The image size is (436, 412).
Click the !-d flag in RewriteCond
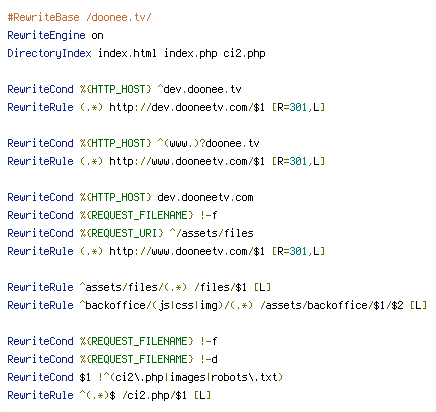pyautogui.click(x=209, y=359)
